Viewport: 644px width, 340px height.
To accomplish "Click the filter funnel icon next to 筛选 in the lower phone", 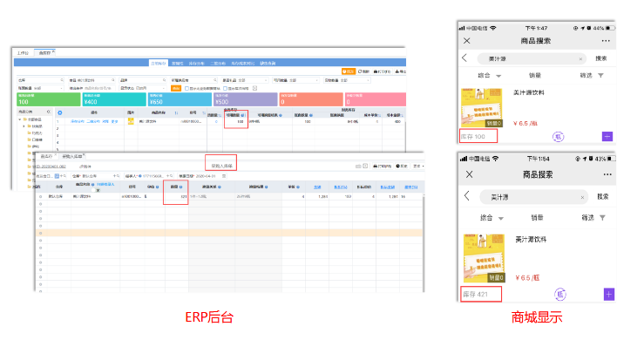I will (x=602, y=217).
